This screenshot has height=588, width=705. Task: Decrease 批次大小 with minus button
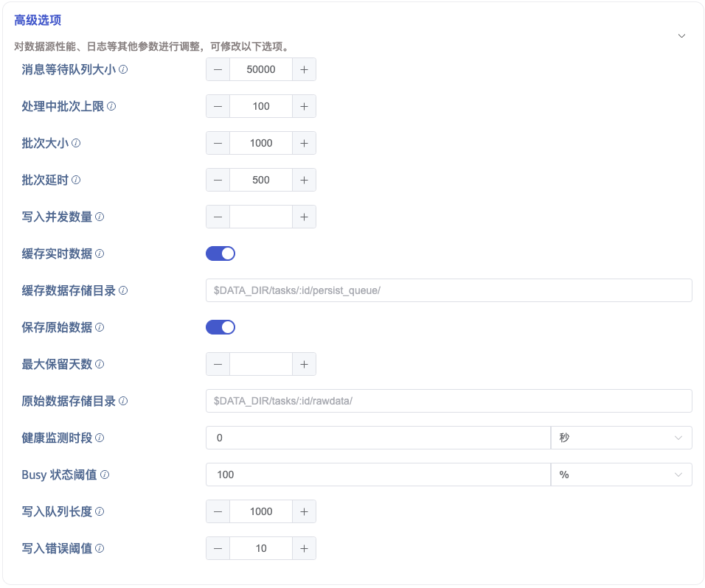coord(218,143)
